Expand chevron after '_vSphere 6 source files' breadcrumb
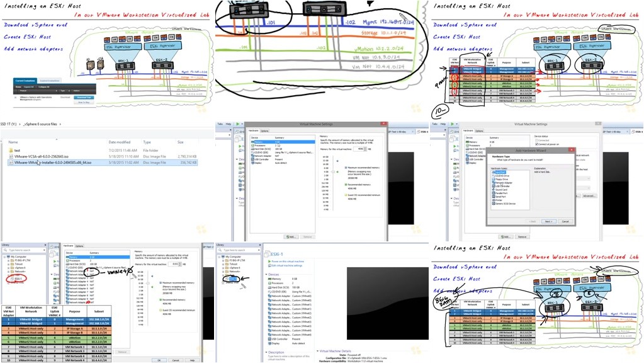Image resolution: width=644 pixels, height=363 pixels. (60, 124)
